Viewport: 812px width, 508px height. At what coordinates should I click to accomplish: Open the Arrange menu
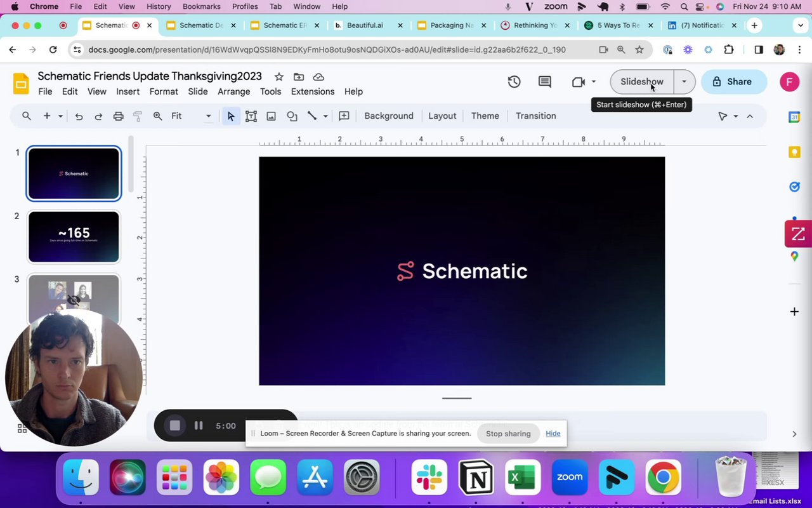pos(234,91)
